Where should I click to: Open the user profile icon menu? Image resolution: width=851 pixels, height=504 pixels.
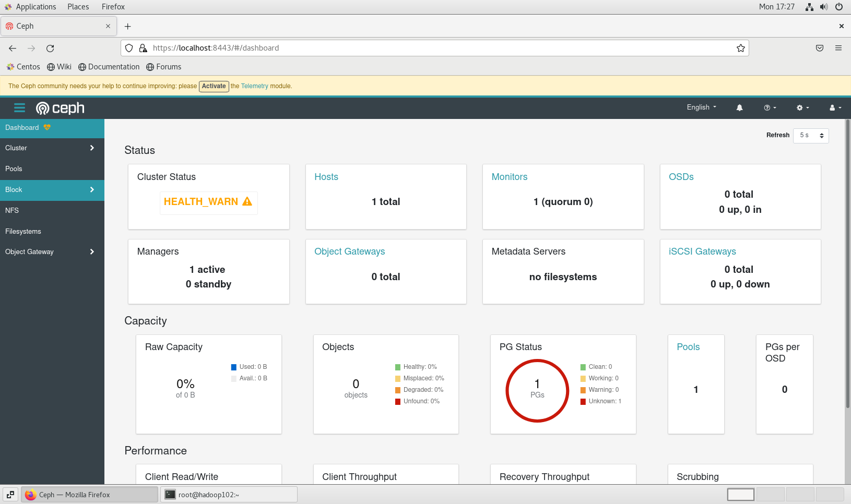click(x=835, y=107)
